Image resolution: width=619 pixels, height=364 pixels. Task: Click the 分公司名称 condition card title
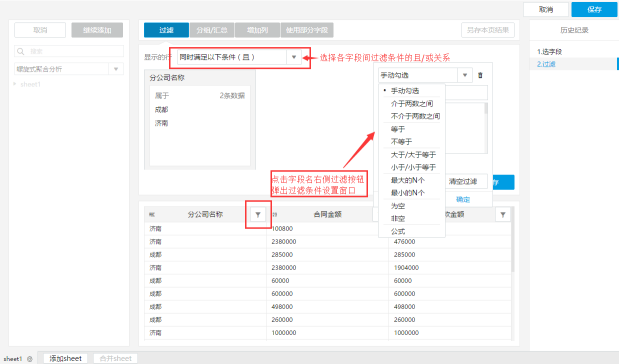coord(167,78)
